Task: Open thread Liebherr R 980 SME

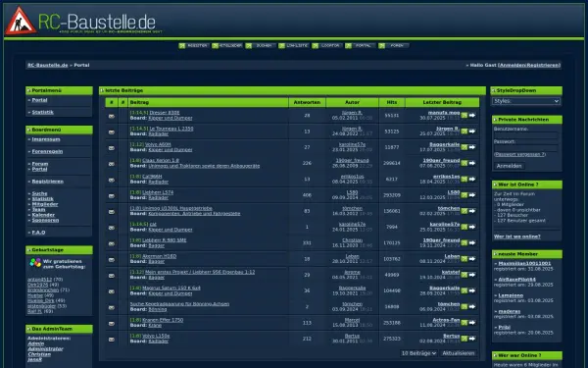Action: (x=165, y=240)
